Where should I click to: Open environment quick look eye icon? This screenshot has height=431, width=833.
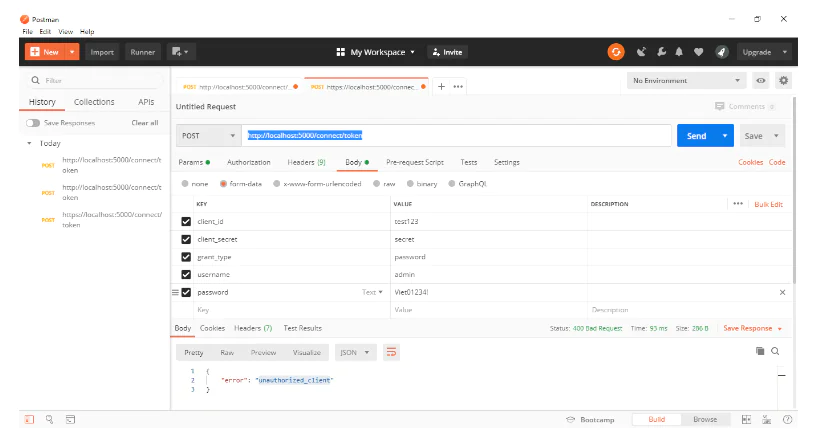761,81
